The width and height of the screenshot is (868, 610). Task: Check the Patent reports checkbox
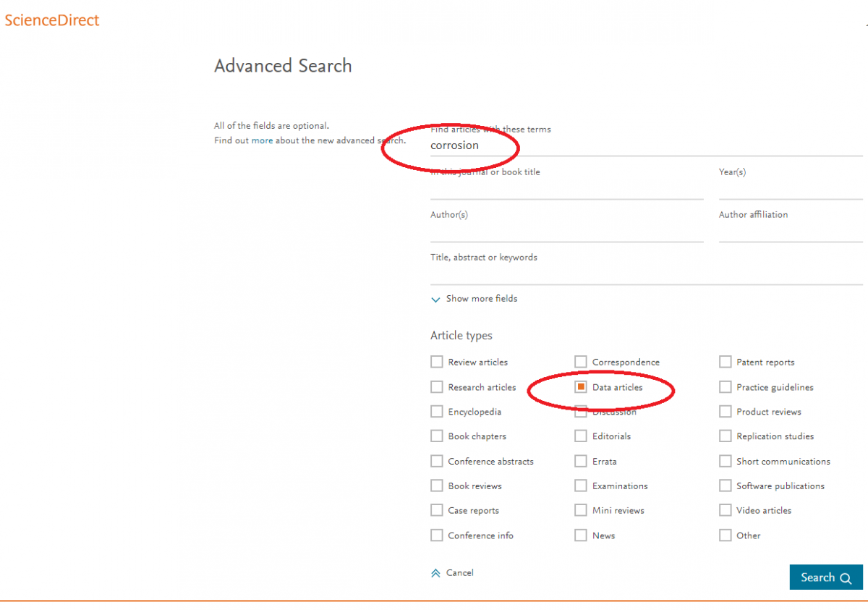click(726, 362)
